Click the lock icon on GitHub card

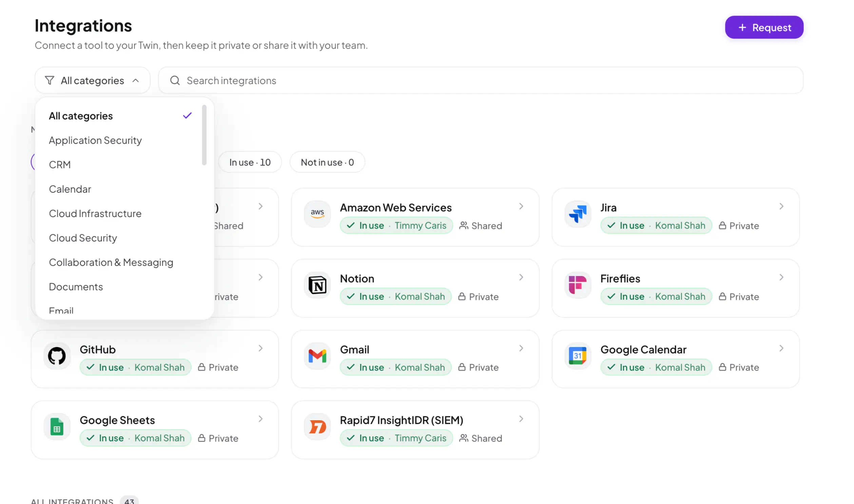201,367
